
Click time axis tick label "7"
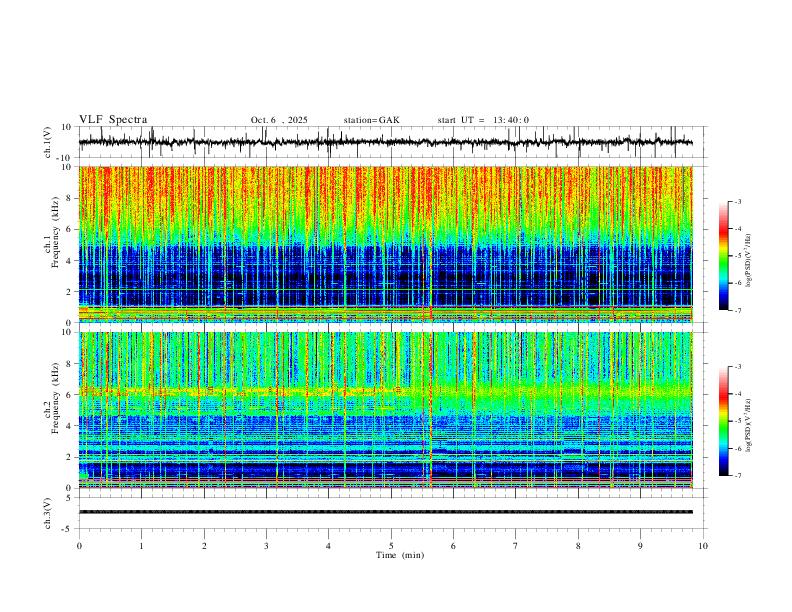tap(516, 546)
